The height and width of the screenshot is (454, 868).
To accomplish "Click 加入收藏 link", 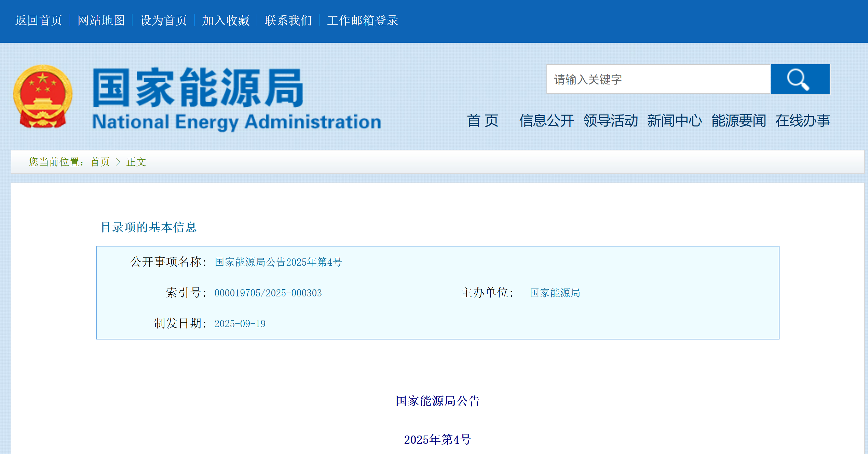I will (226, 21).
